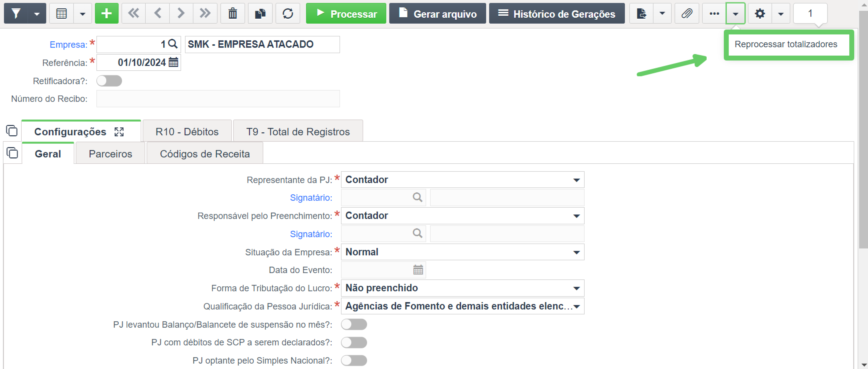Search first Signatário with magnifier
This screenshot has width=868, height=369.
coord(417,198)
